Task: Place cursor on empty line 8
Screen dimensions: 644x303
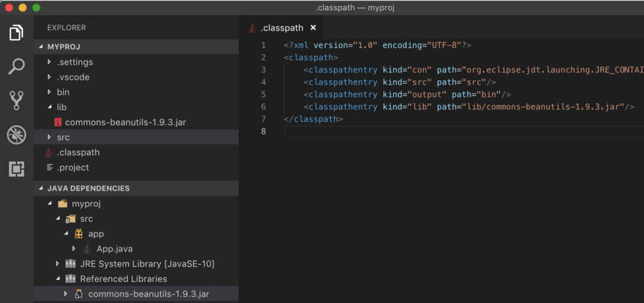Action: click(412, 131)
